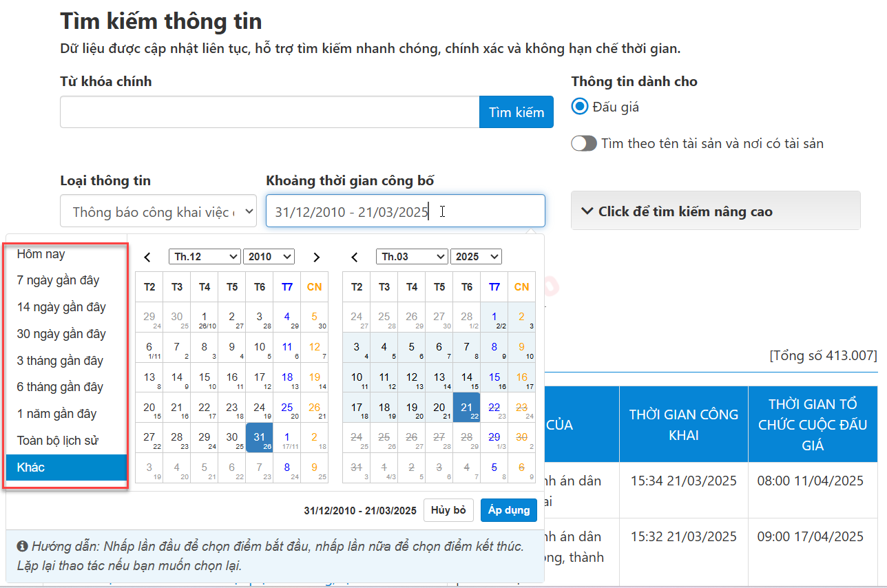Select day 31 in December 2010 calendar
The height and width of the screenshot is (588, 887).
(260, 438)
